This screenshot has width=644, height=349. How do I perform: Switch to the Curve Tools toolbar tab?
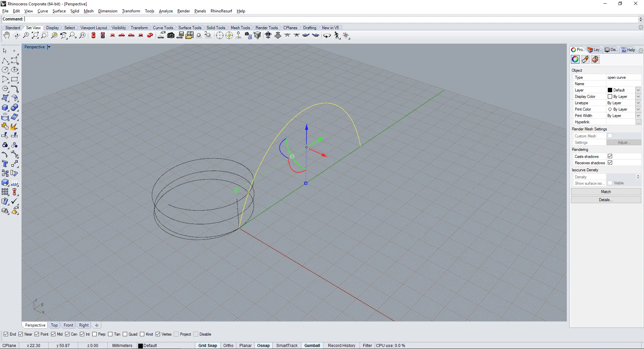tap(163, 28)
